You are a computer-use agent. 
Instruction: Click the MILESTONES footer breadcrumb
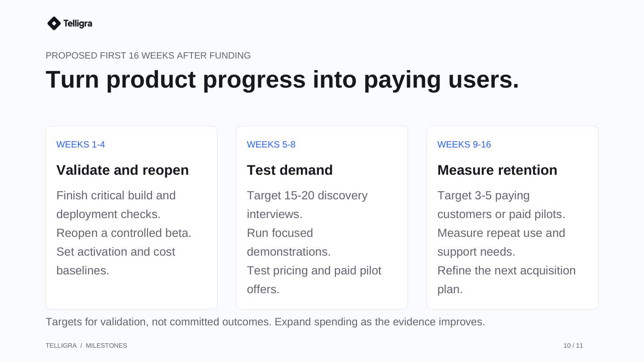point(106,345)
